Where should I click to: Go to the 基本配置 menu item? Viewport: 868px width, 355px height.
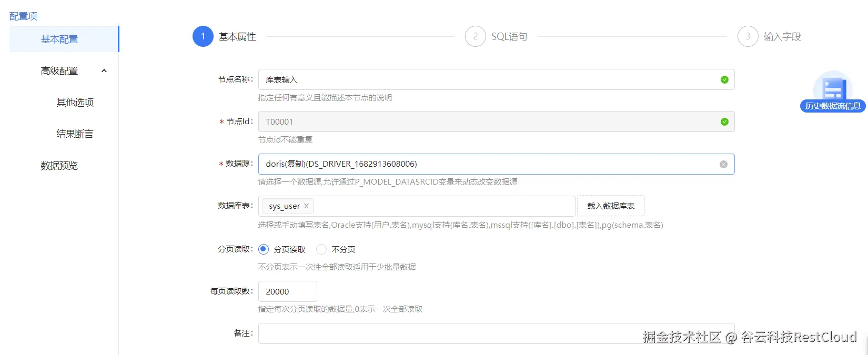[x=64, y=39]
